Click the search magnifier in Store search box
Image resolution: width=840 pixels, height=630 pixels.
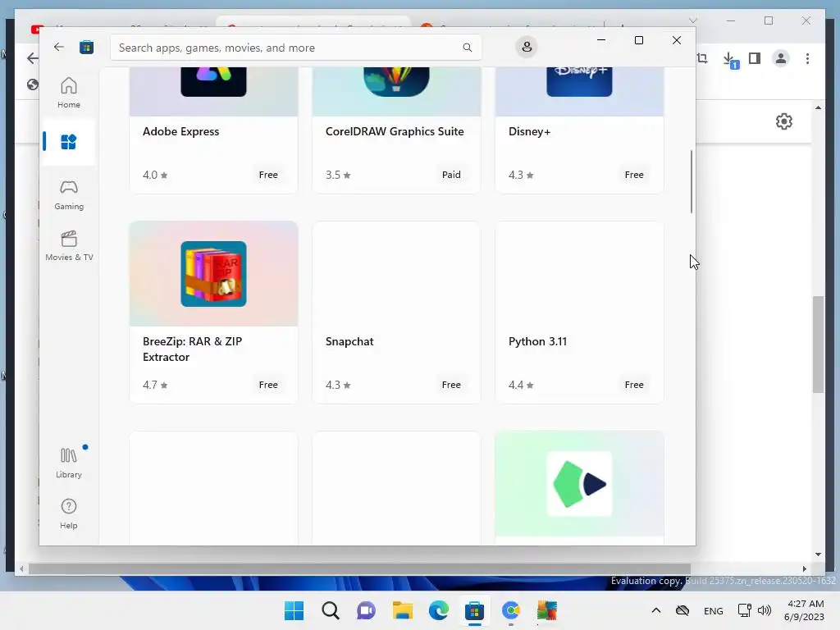click(467, 48)
